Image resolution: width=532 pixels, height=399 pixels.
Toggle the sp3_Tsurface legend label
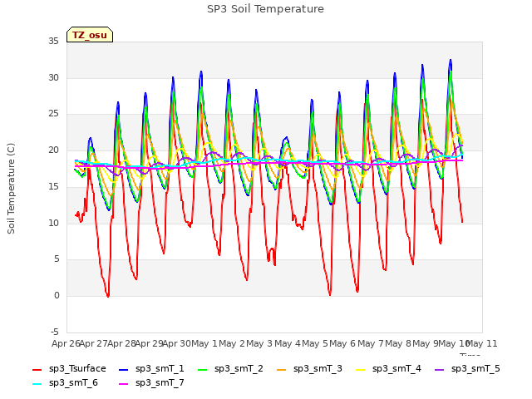coord(77,368)
